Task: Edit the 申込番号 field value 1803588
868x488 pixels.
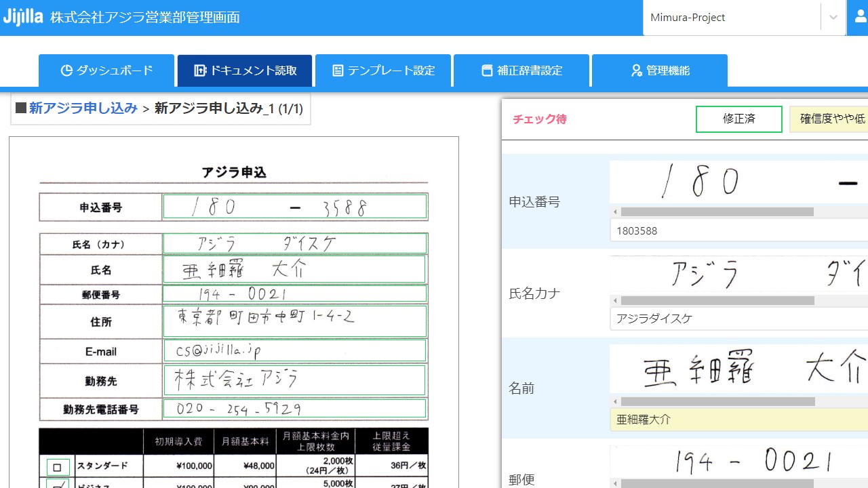Action: tap(739, 230)
